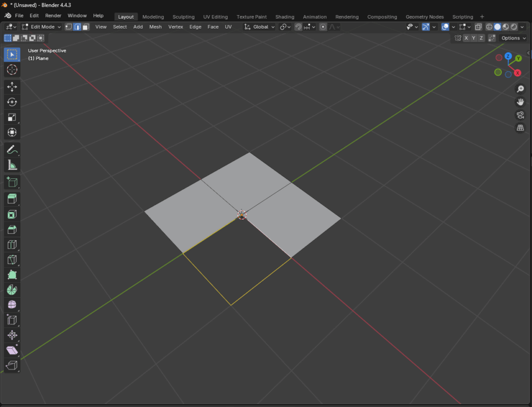The height and width of the screenshot is (407, 532).
Task: Activate the Spin tool
Action: coord(12,290)
